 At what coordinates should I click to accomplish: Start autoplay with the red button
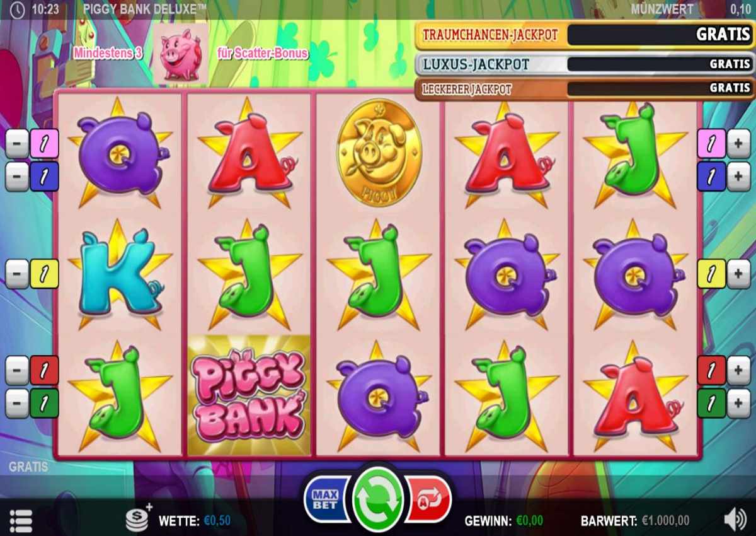point(429,499)
